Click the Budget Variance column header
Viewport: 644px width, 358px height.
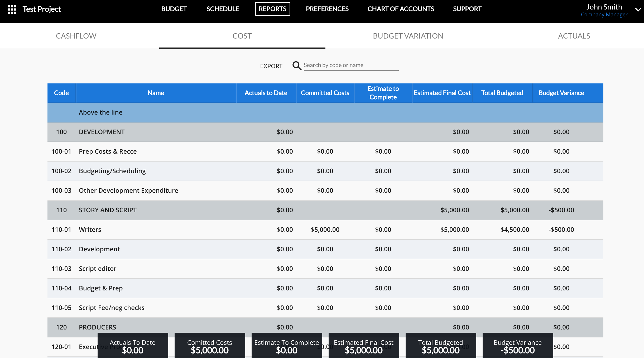[x=561, y=93]
